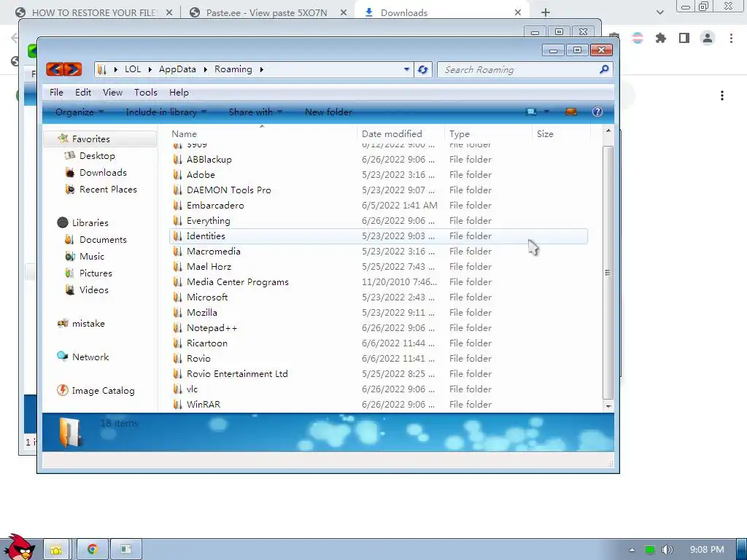The image size is (747, 560).
Task: Open the help question mark button
Action: tap(597, 112)
